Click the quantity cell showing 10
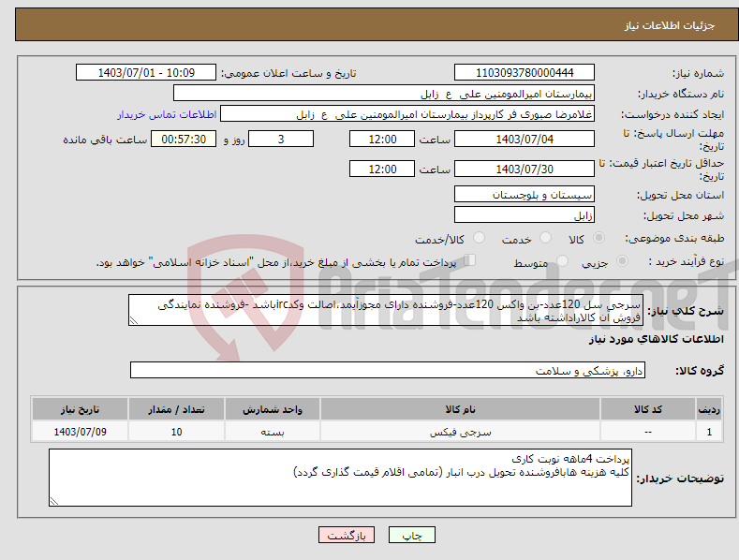Image resolution: width=739 pixels, height=560 pixels. pos(176,432)
